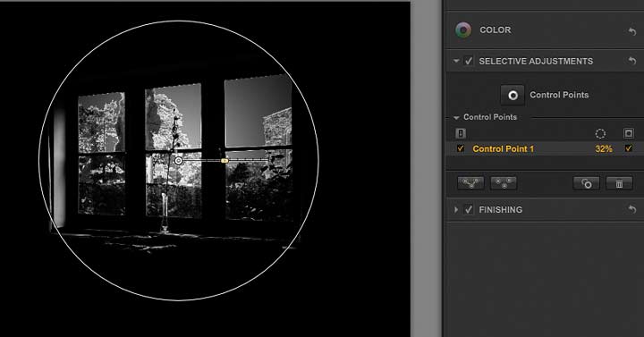The image size is (644, 337).
Task: Expand the Finishing section
Action: pyautogui.click(x=456, y=209)
